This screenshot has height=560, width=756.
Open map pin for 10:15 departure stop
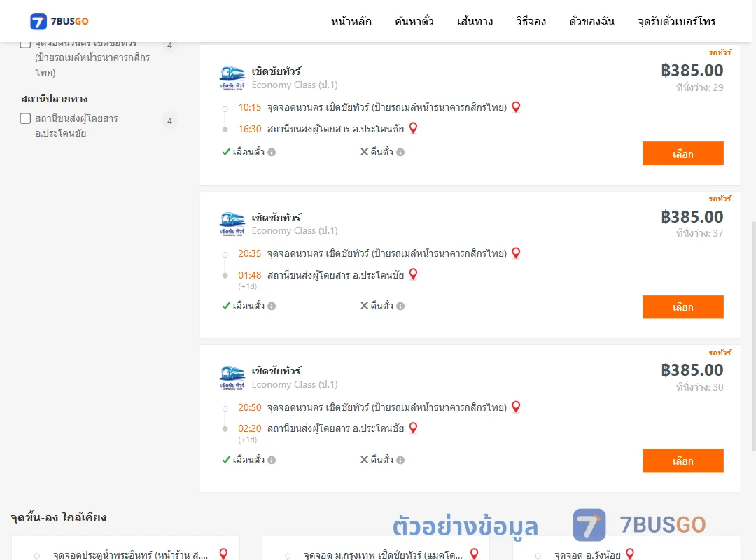point(516,107)
